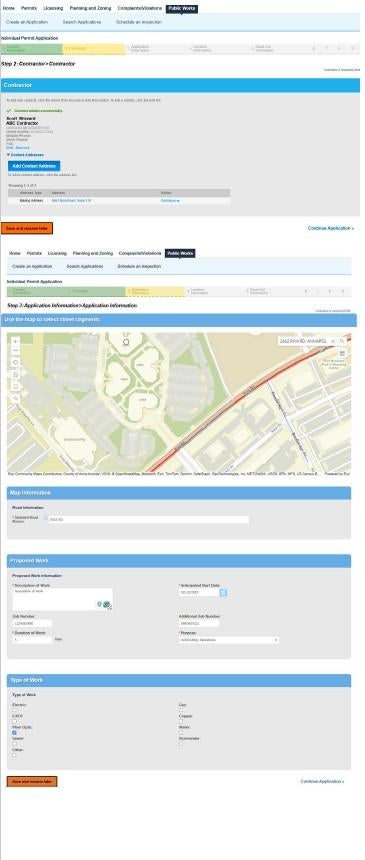365x860 pixels.
Task: Tick the Electric checkbox
Action: coord(14,710)
